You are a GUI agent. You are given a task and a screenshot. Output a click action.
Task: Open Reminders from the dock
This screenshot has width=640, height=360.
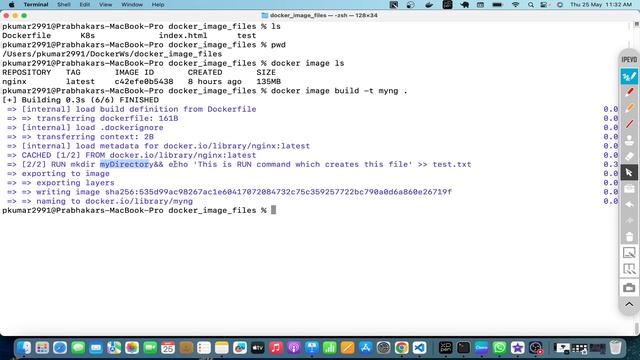click(x=204, y=348)
